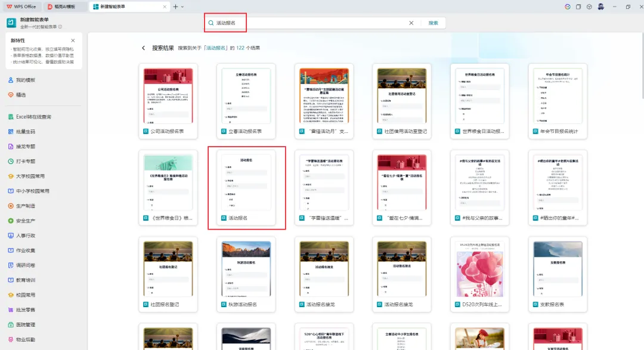Click the cube icon in title bar
644x350 pixels.
(589, 7)
